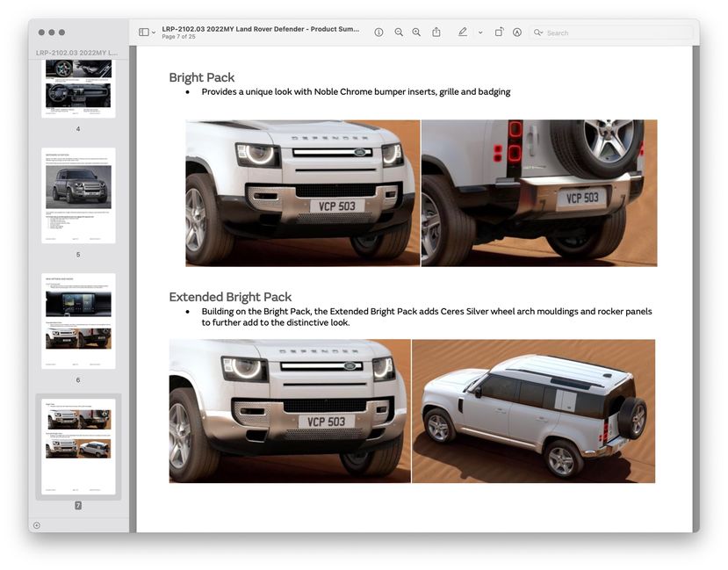Click the Extended Bright Pack front bumper photo

click(x=290, y=411)
